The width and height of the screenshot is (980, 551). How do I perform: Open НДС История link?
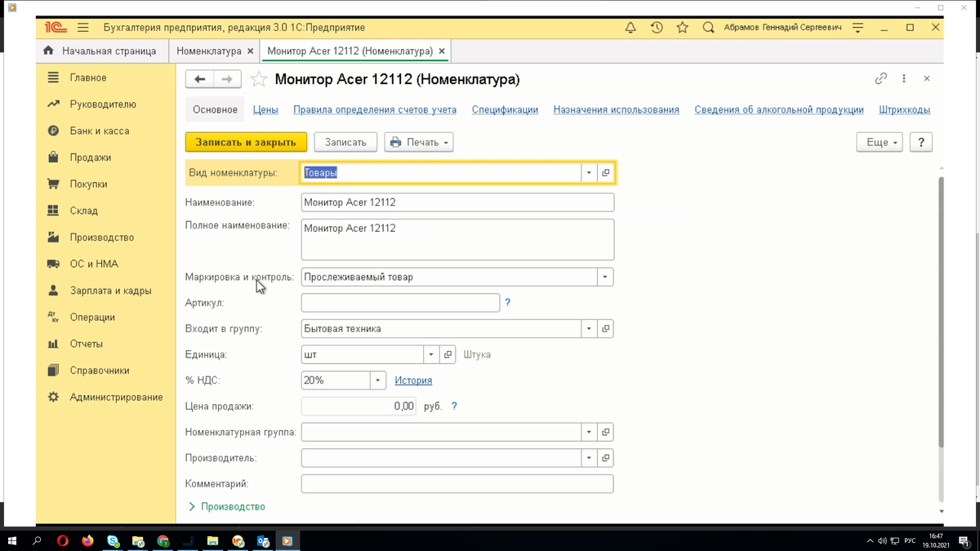(413, 380)
